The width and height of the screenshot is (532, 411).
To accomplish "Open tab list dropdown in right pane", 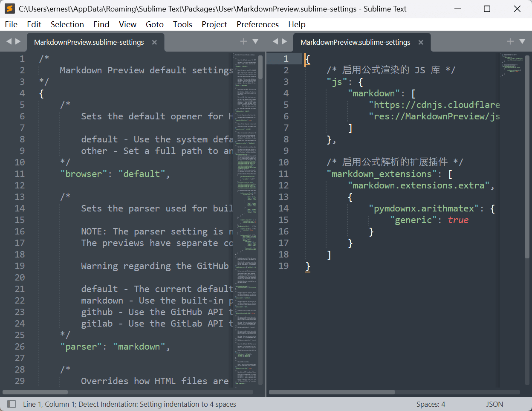I will (x=522, y=41).
